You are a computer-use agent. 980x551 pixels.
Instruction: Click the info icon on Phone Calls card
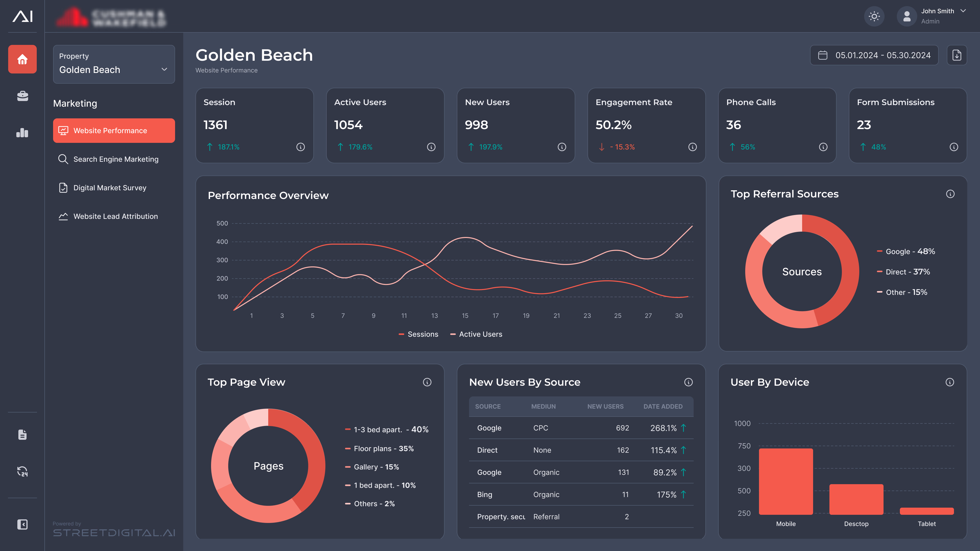pyautogui.click(x=823, y=147)
